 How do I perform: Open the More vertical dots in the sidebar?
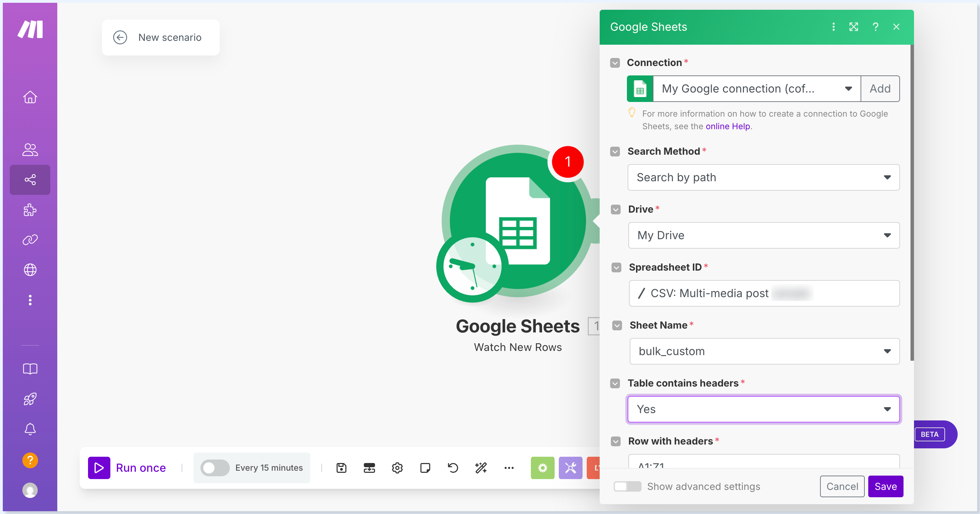tap(30, 300)
